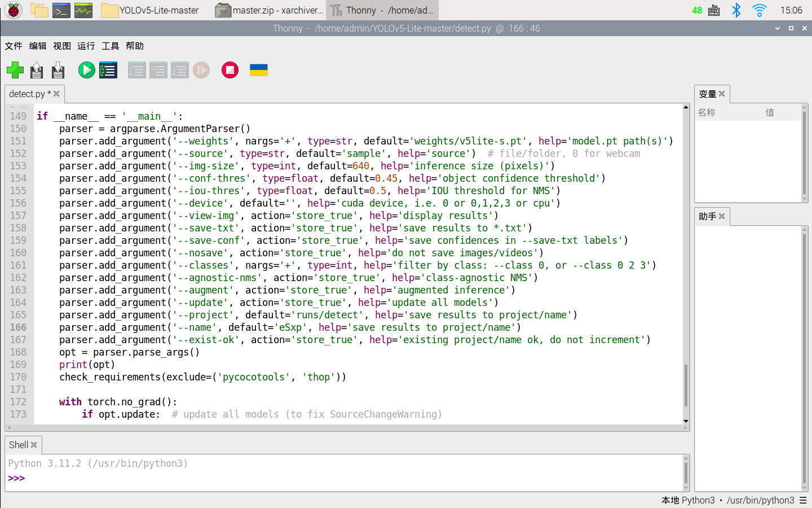Save the current script with save icon
Screen dimensions: 812x508
pyautogui.click(x=58, y=70)
